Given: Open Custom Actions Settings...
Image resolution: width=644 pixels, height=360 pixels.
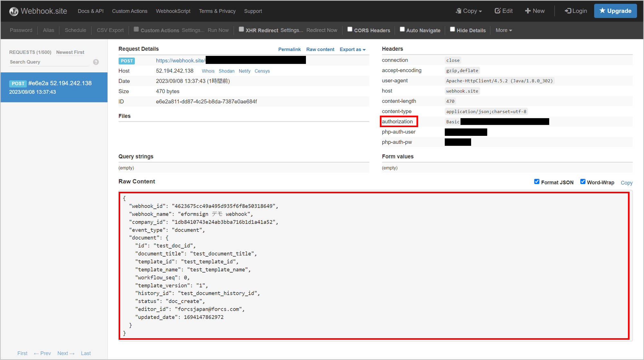Looking at the screenshot, I should pyautogui.click(x=193, y=30).
